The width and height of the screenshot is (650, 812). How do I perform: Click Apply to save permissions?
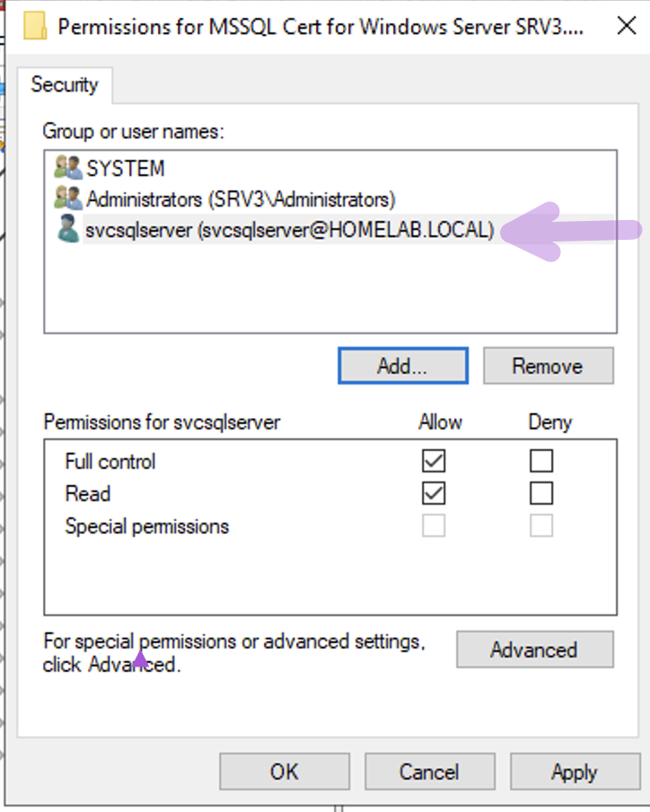tap(575, 772)
